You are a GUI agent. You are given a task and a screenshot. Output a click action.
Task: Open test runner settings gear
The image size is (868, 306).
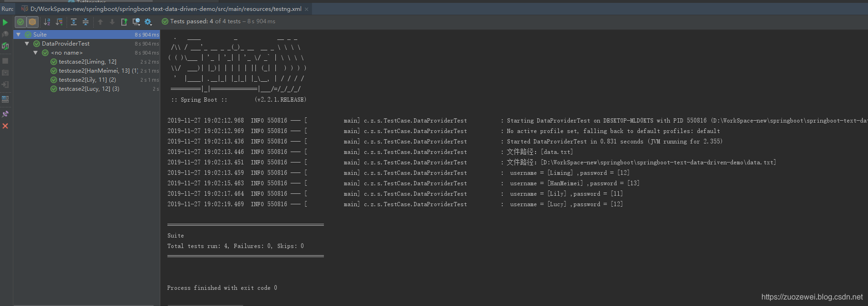[x=148, y=22]
